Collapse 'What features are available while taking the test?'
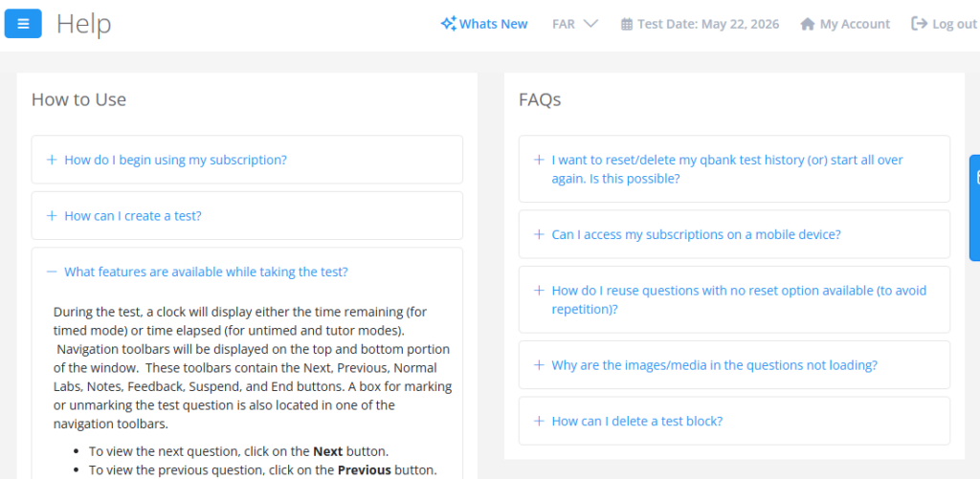The height and width of the screenshot is (479, 980). (206, 272)
